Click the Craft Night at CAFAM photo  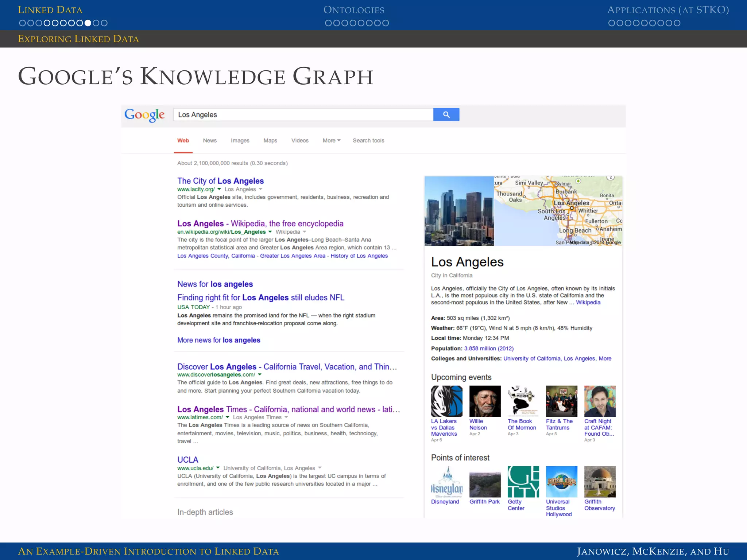pos(600,401)
